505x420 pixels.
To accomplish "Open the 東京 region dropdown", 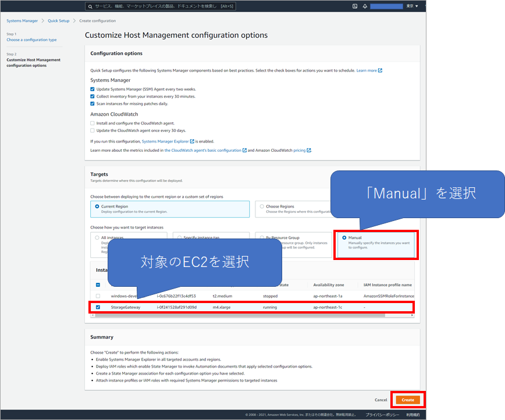I will (x=412, y=6).
